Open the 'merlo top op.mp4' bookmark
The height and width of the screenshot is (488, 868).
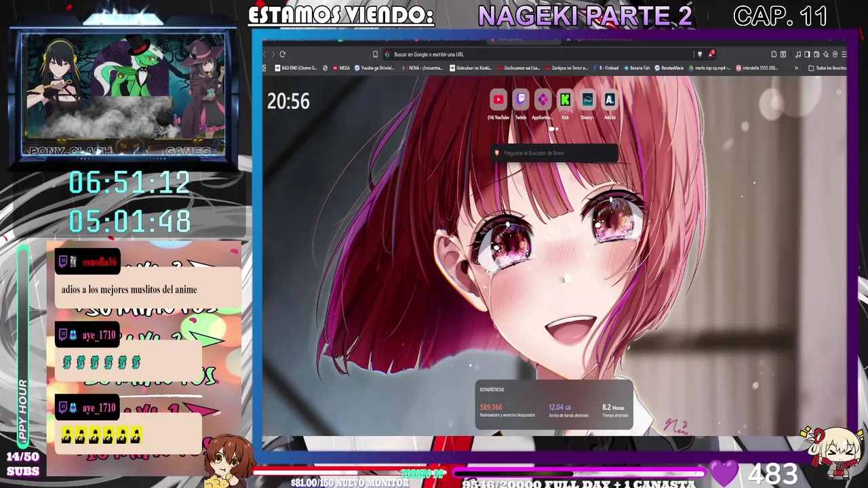[x=711, y=68]
